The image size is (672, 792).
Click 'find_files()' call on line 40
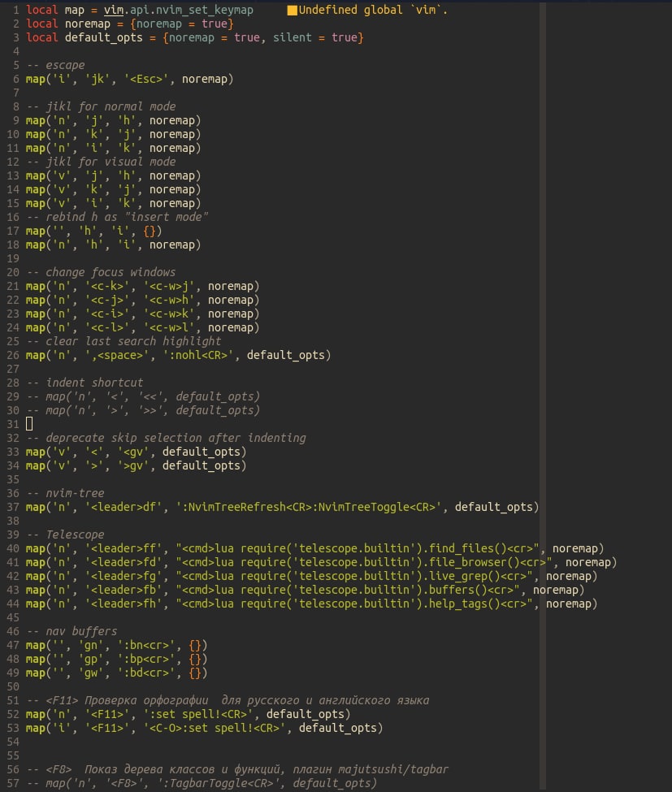click(x=467, y=548)
